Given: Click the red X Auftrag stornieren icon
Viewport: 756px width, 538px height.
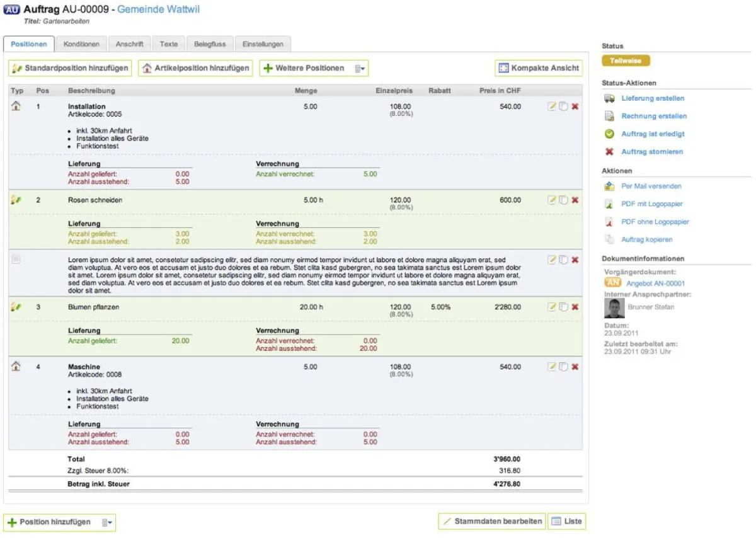Looking at the screenshot, I should (x=609, y=152).
